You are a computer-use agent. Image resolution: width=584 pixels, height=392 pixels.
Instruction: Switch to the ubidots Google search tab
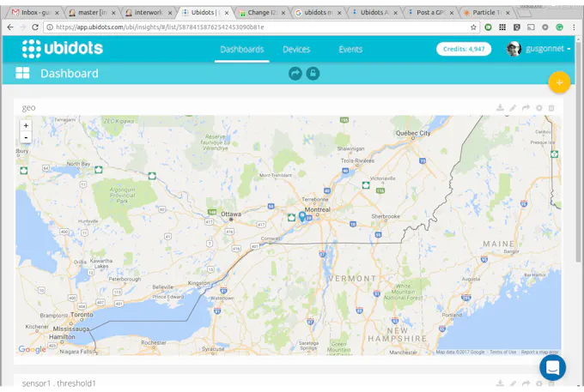[x=317, y=13]
